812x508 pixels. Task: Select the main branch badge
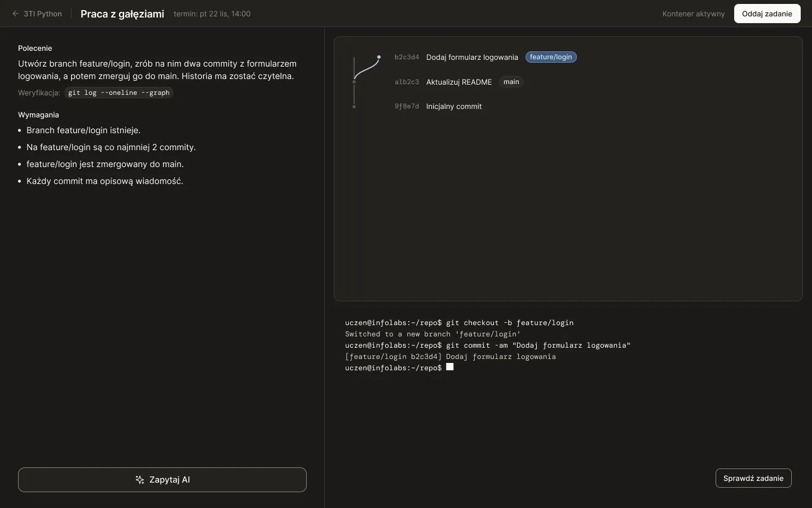coord(511,82)
